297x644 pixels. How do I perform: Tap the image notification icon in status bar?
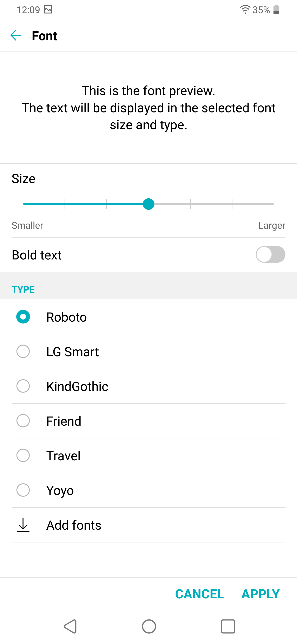tap(48, 9)
